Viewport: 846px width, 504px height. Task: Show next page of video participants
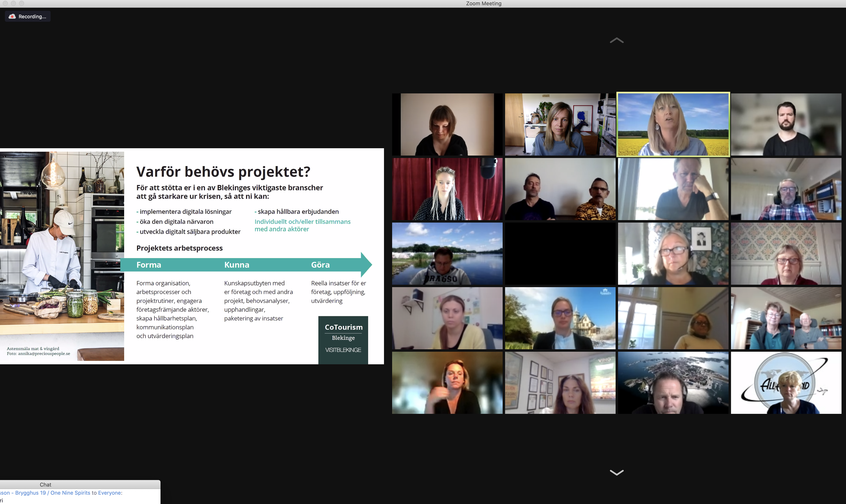[616, 472]
